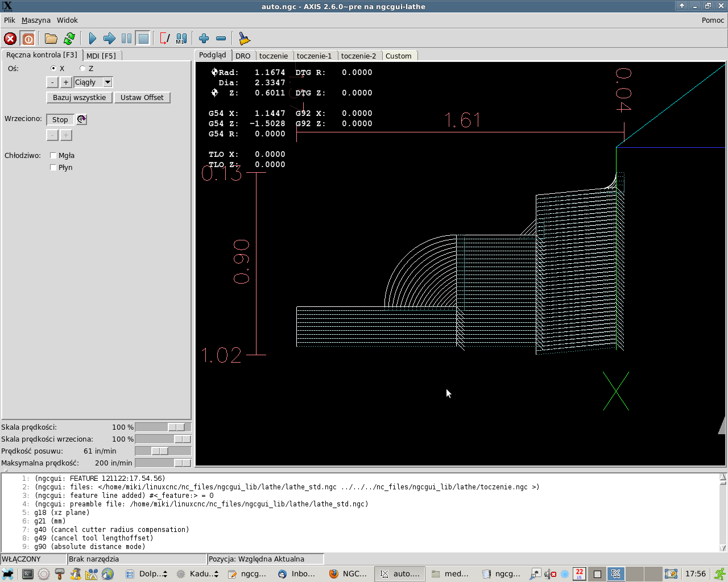Switch to the Podgląd tab
Viewport: 728px width, 582px height.
coord(213,55)
